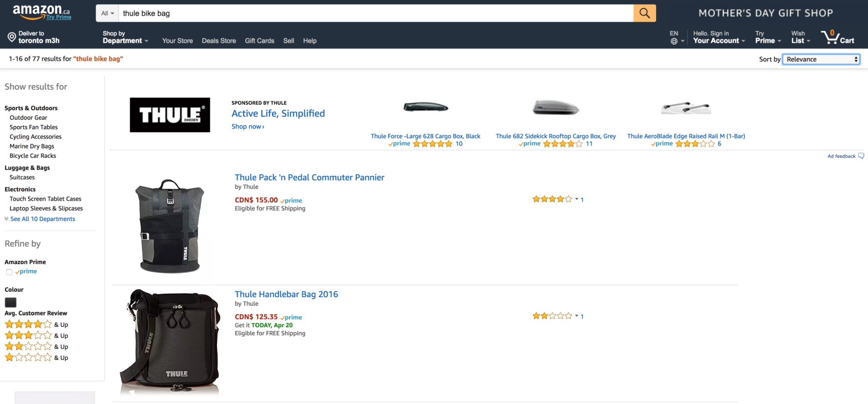Click stars under Thule 682 Sidekick Cargo Box
Image resolution: width=868 pixels, height=404 pixels.
point(563,144)
